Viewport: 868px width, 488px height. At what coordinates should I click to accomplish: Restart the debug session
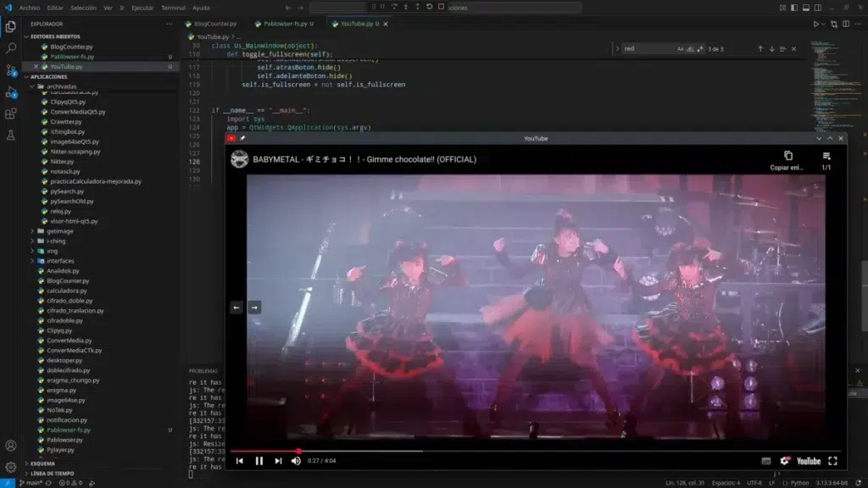429,7
